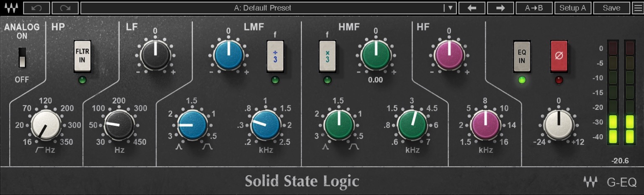This screenshot has height=195, width=644.
Task: Click the 'A: Default Preset' name field
Action: click(262, 8)
